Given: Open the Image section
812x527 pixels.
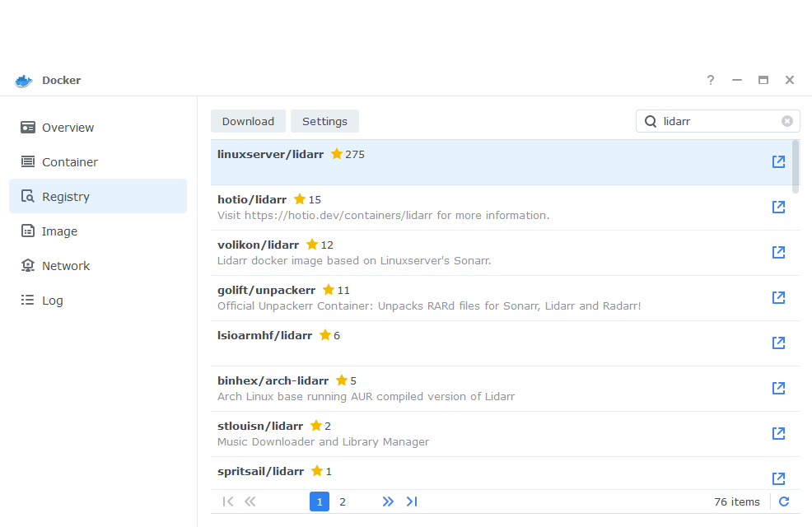Looking at the screenshot, I should pyautogui.click(x=98, y=231).
